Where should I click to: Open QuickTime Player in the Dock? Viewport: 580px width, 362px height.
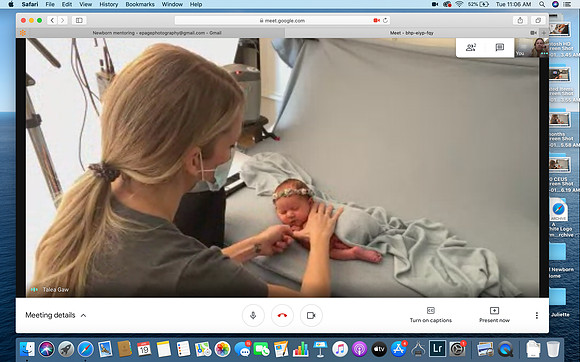[505, 349]
